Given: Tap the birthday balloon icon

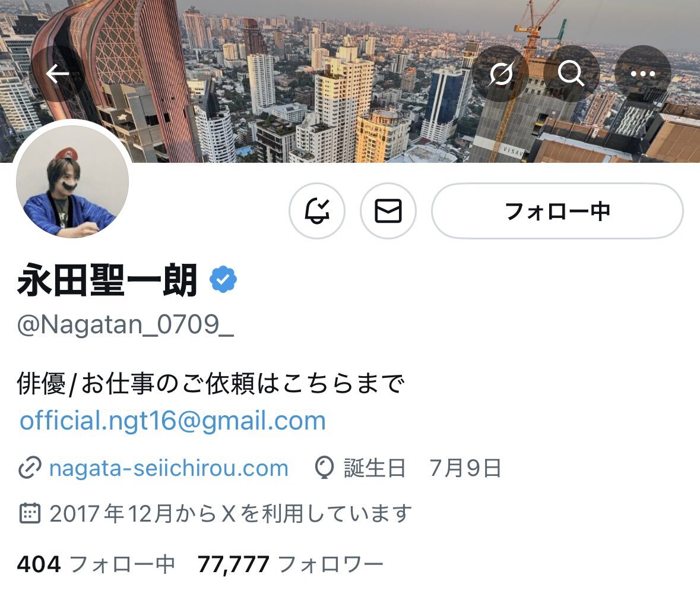Looking at the screenshot, I should (x=324, y=468).
